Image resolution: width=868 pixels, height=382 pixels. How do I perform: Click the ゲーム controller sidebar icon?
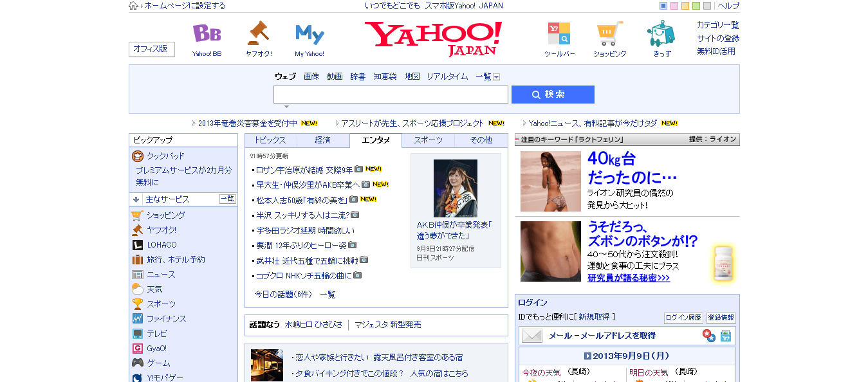pos(137,363)
